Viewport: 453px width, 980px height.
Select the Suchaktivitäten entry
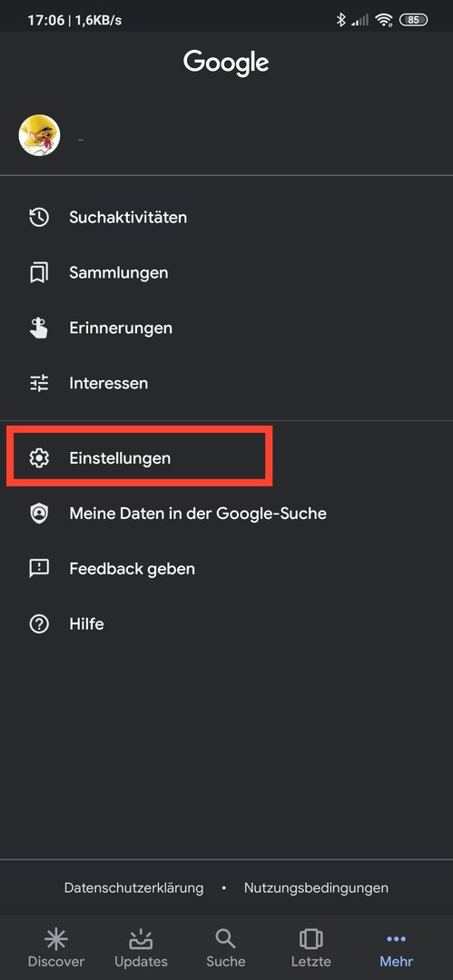227,218
